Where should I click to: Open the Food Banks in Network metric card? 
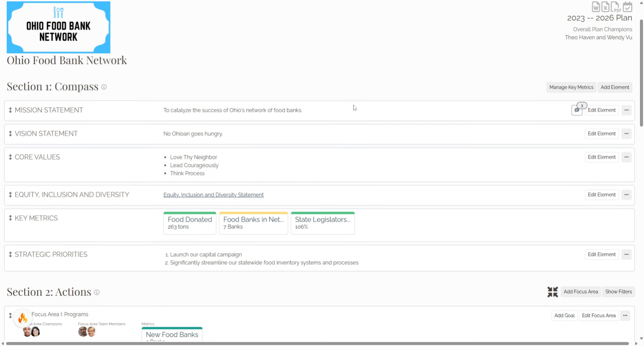tap(254, 223)
